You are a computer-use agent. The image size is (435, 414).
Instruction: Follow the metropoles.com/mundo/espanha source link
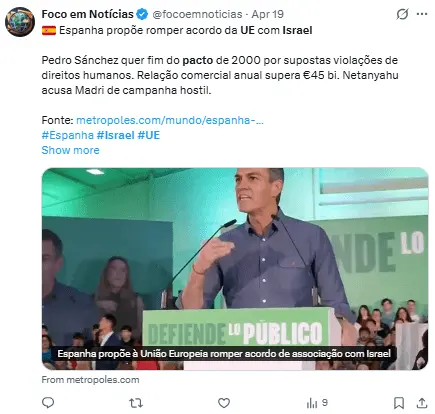tap(170, 120)
